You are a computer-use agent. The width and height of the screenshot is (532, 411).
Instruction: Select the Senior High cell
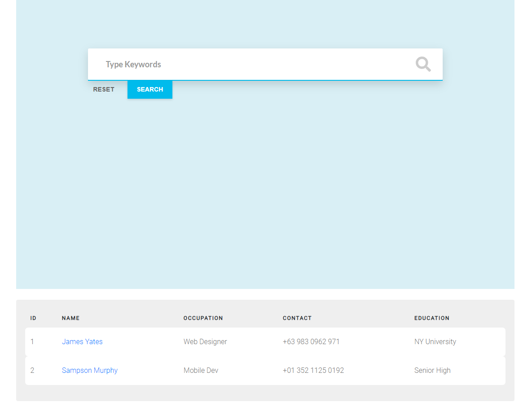[x=432, y=370]
